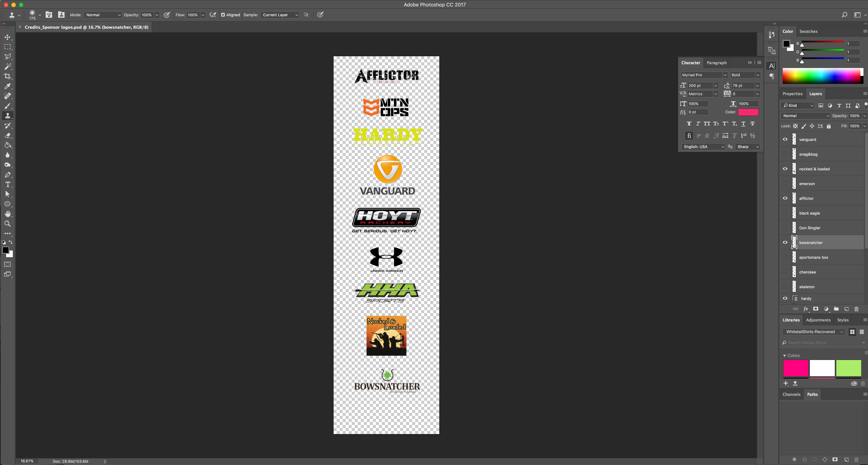
Task: Select the Lasso tool
Action: coord(8,57)
